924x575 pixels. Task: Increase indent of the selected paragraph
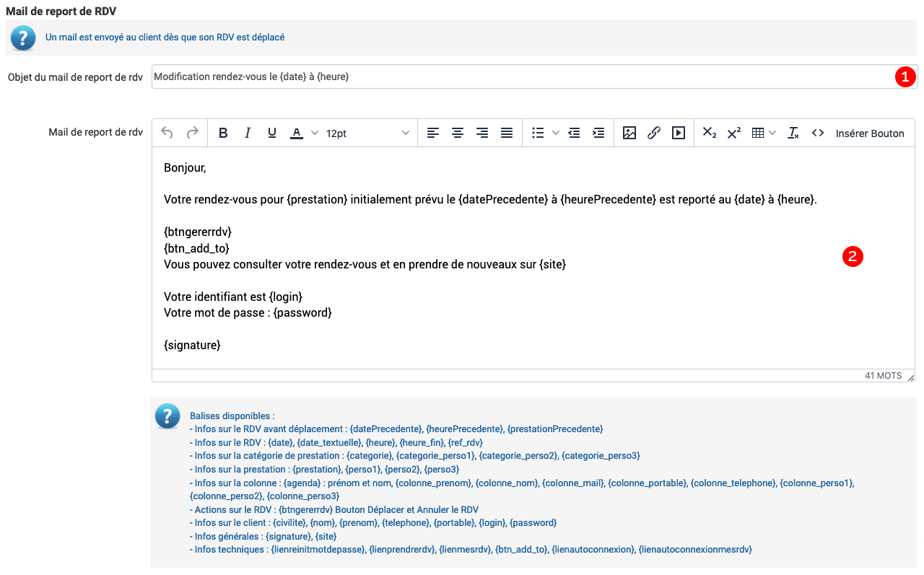tap(598, 133)
